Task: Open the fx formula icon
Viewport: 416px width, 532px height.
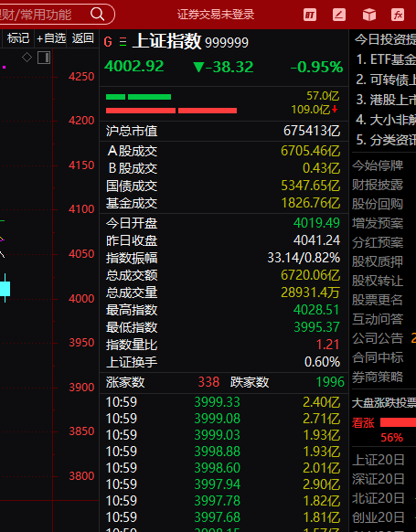Action: 398,15
